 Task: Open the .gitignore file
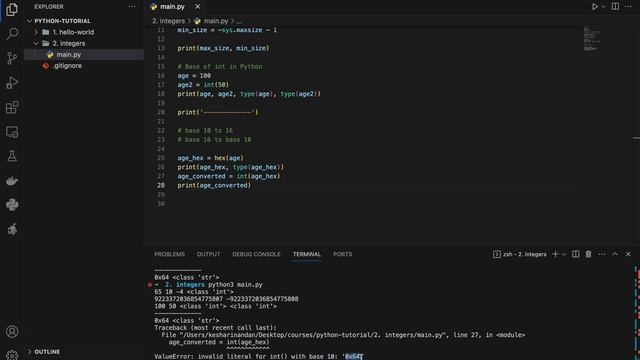pyautogui.click(x=67, y=66)
